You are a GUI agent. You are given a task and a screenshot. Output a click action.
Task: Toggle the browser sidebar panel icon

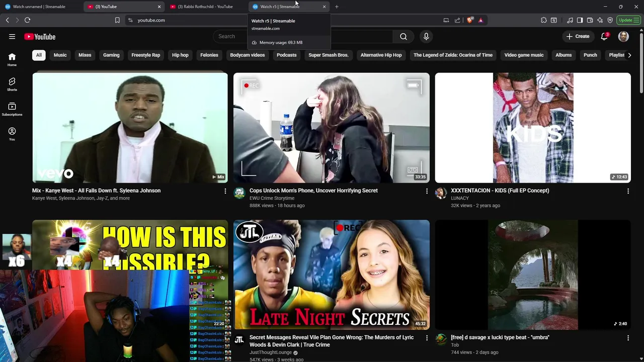(580, 20)
